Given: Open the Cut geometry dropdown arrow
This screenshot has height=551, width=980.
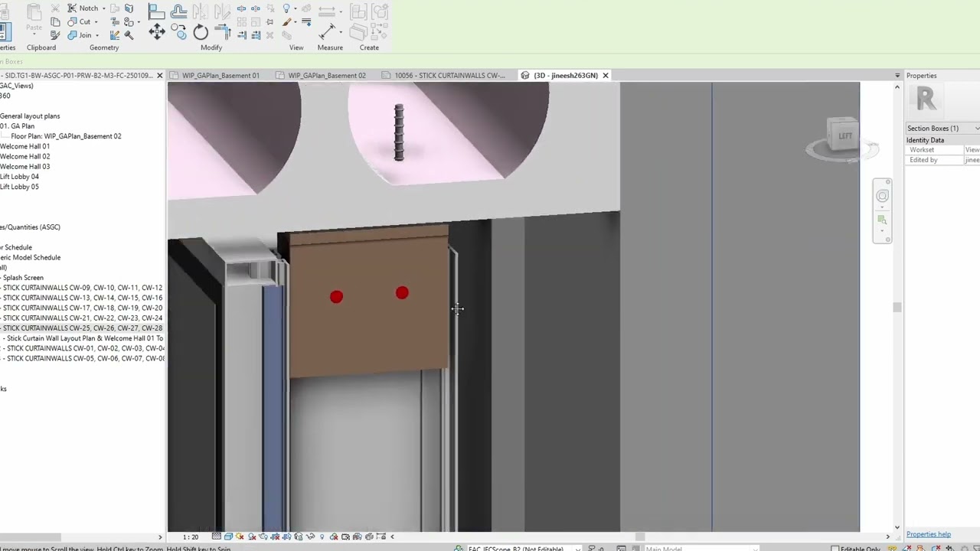Looking at the screenshot, I should tap(96, 21).
